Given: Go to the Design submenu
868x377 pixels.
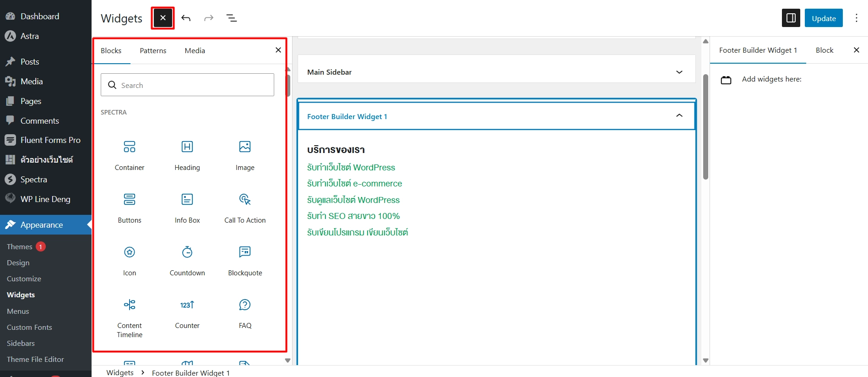Looking at the screenshot, I should click(18, 263).
